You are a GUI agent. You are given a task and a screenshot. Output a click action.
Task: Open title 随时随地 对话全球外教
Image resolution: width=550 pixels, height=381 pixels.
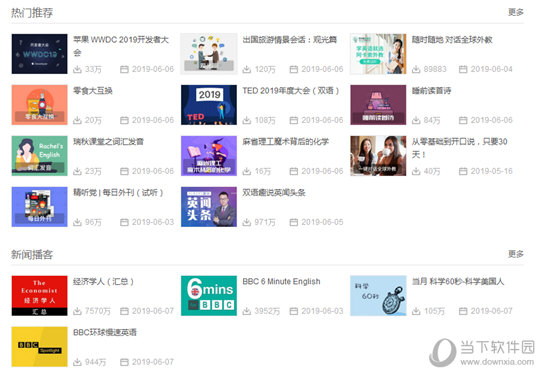click(x=452, y=40)
